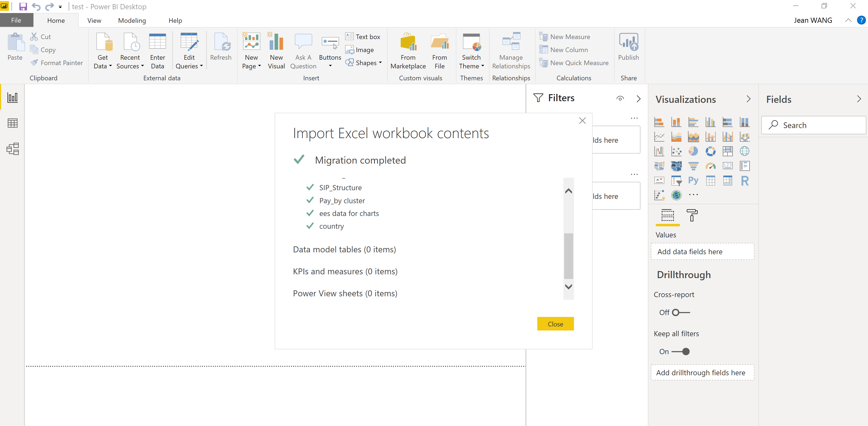Select the Python visual icon
The width and height of the screenshot is (868, 426).
(x=693, y=180)
